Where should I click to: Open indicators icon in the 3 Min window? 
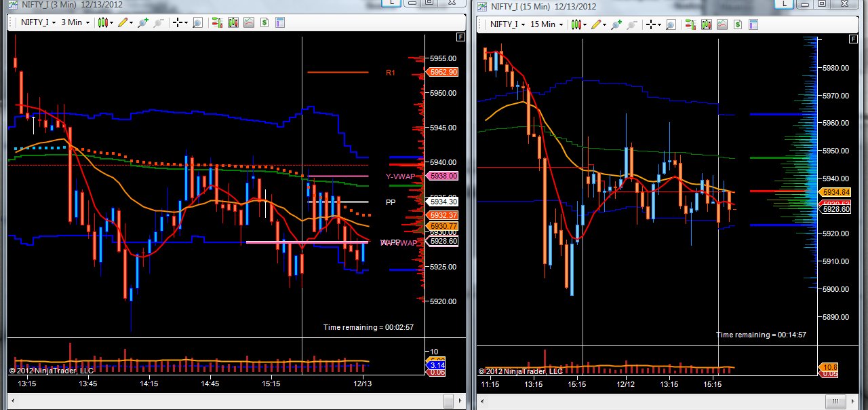click(249, 22)
